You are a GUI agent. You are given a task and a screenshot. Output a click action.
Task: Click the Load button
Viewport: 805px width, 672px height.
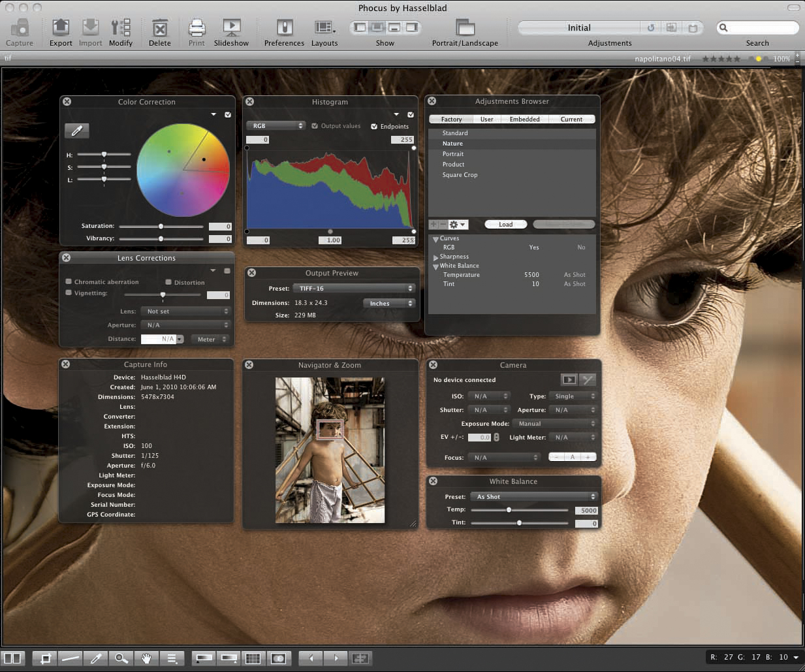(x=505, y=225)
